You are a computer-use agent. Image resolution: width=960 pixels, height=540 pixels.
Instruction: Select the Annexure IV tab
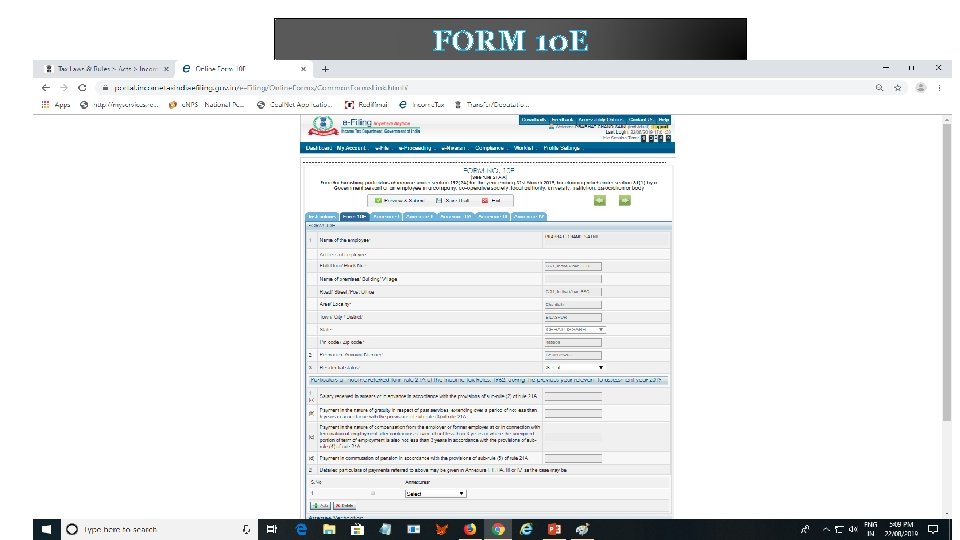tap(529, 217)
